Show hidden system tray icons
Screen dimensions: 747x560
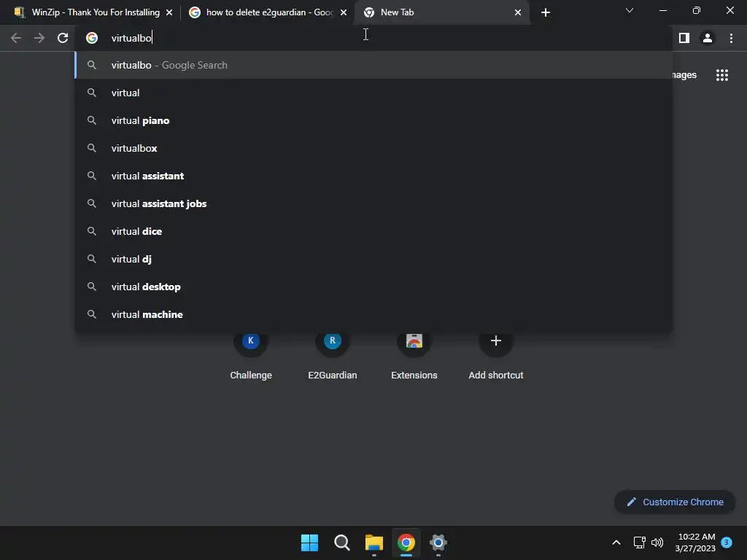(x=616, y=542)
